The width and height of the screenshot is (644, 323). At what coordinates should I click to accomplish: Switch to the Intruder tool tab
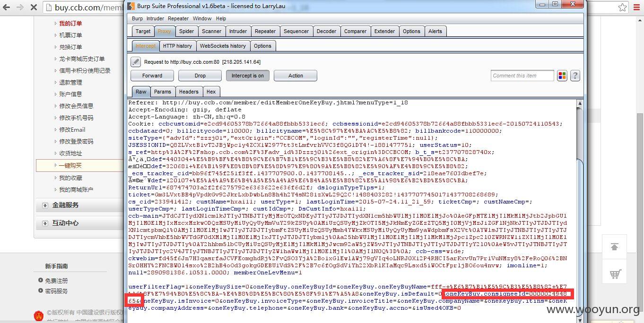pyautogui.click(x=238, y=31)
